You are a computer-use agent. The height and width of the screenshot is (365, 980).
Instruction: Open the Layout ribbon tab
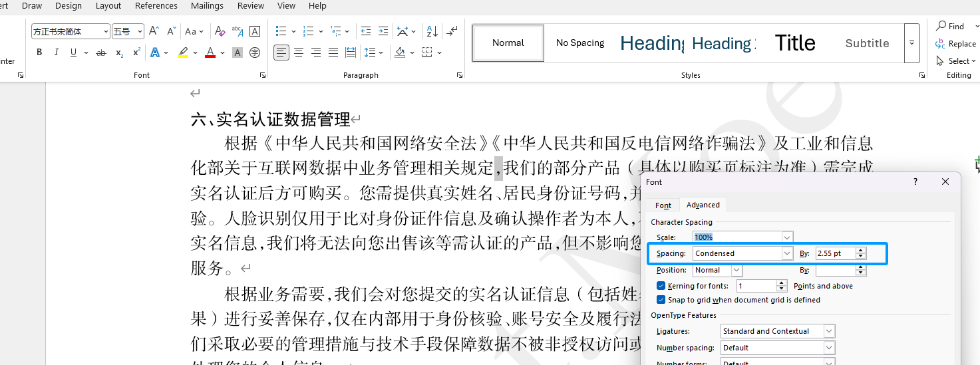tap(108, 5)
